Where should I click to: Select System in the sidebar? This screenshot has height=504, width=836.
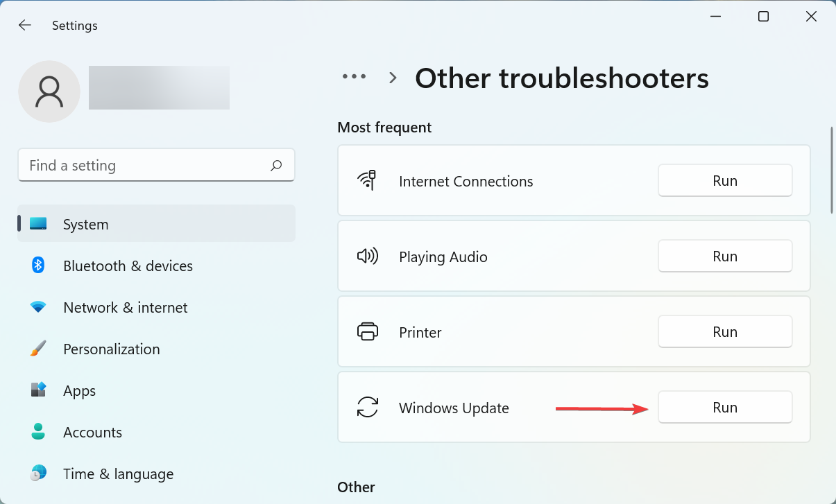(85, 224)
